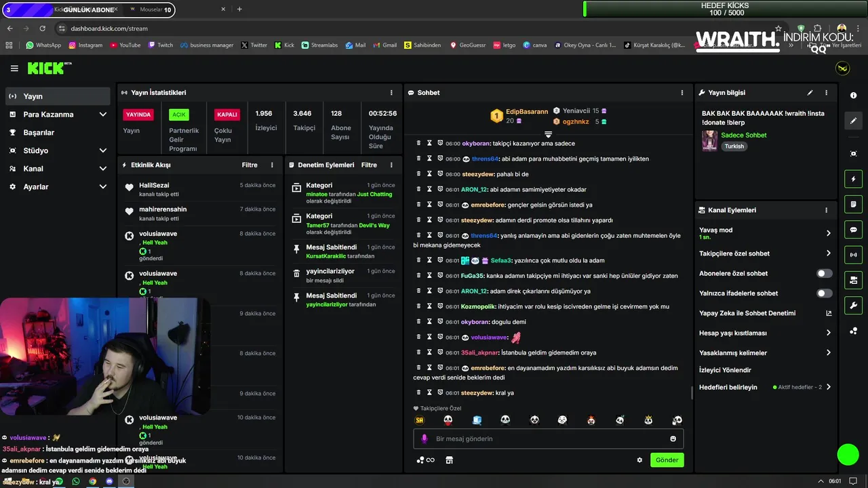
Task: Click the chat bubble icon in right toolbar
Action: click(x=853, y=230)
